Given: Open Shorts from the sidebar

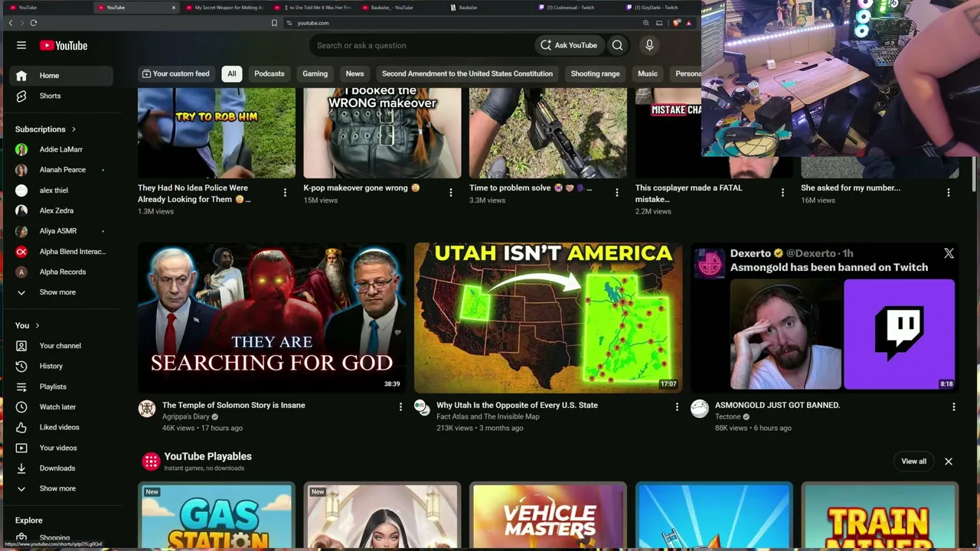Looking at the screenshot, I should click(x=61, y=96).
